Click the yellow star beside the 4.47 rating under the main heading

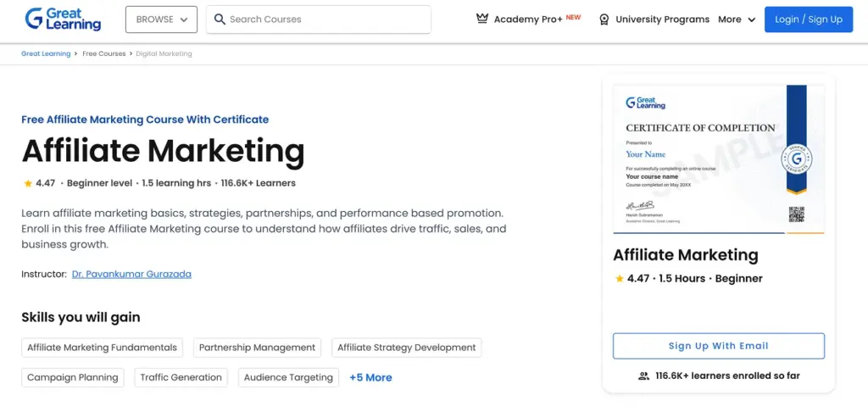click(28, 183)
